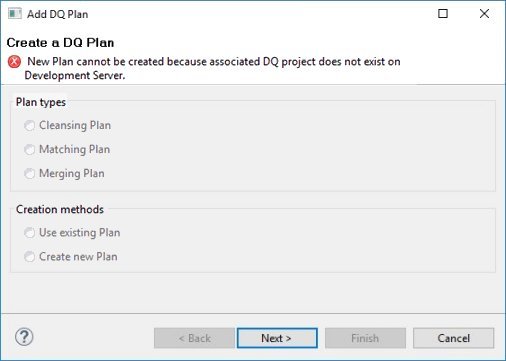Click the Creation methods group label
Screen dimensions: 506x361
(x=60, y=209)
